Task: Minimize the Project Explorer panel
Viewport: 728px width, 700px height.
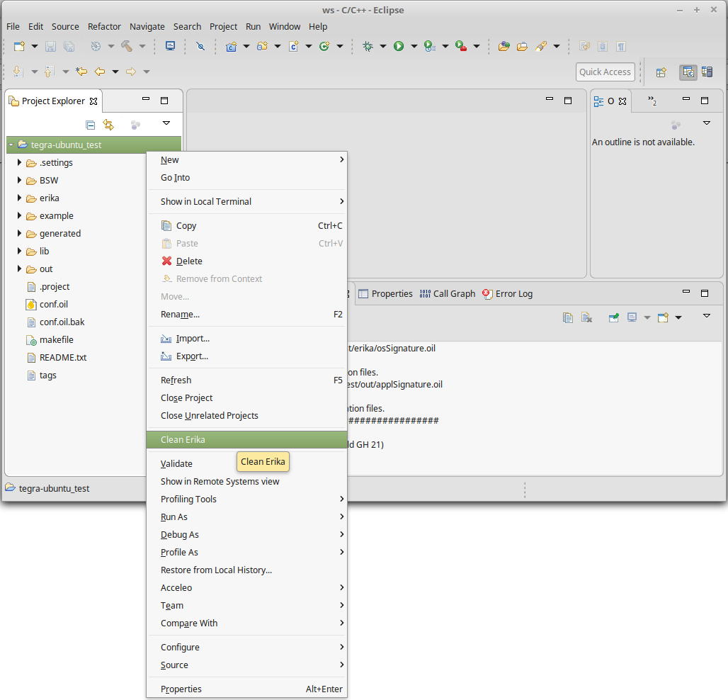Action: point(146,99)
